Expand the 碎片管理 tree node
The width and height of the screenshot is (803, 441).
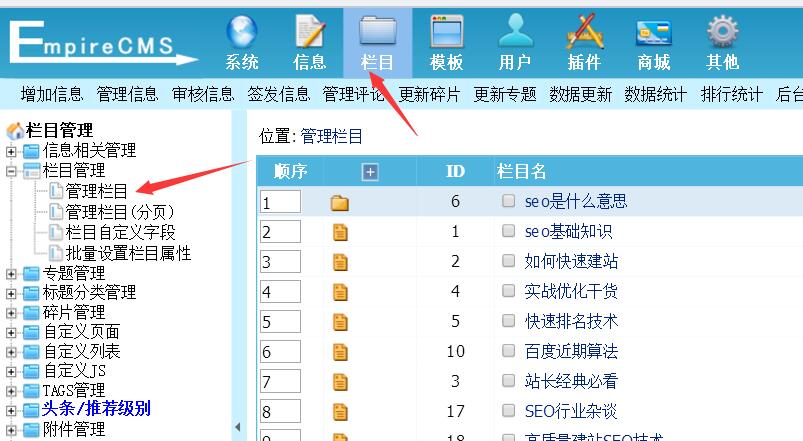[x=11, y=313]
